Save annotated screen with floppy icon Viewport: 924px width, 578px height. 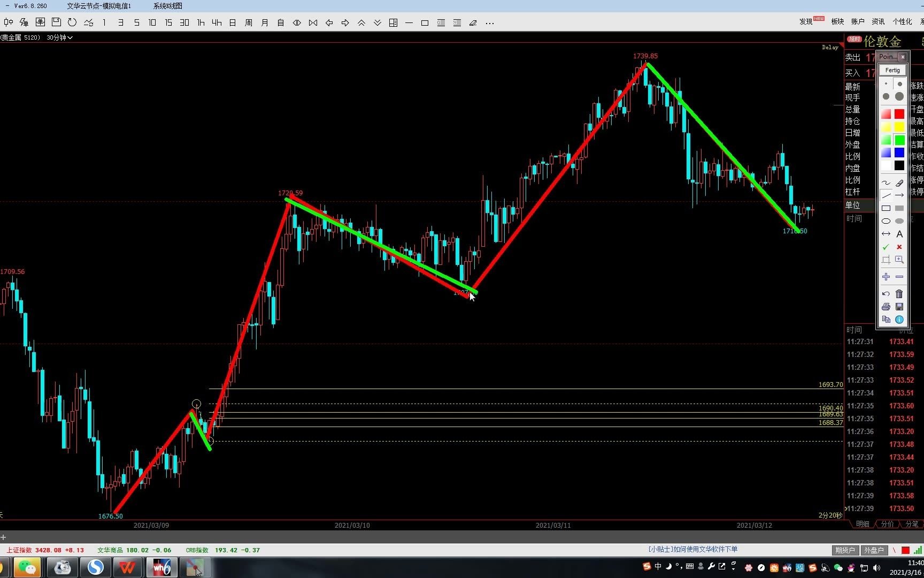pyautogui.click(x=899, y=307)
